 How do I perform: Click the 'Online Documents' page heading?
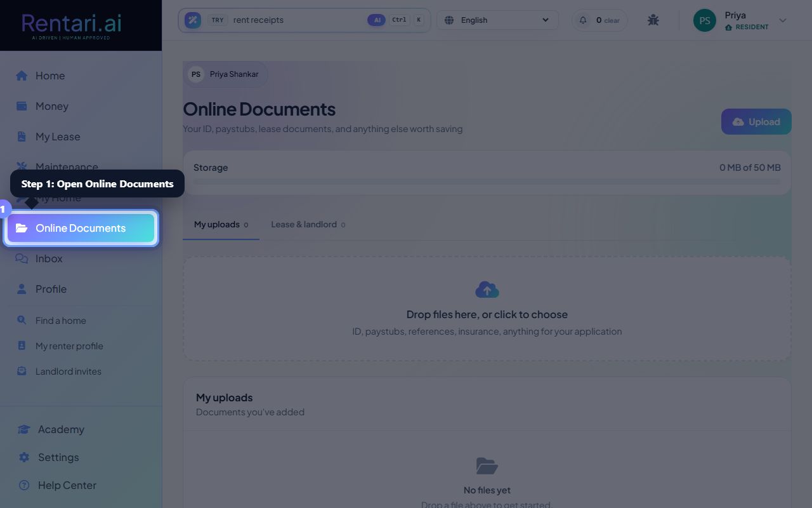259,109
